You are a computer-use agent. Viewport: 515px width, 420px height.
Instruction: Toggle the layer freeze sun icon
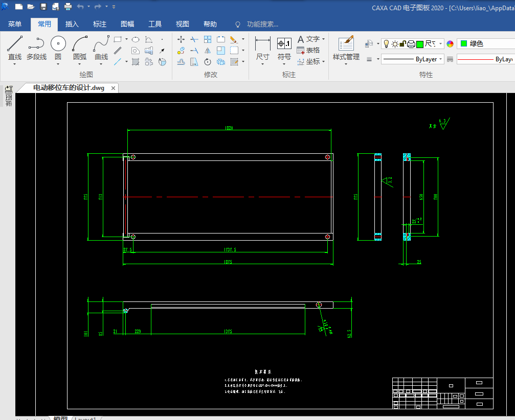395,44
